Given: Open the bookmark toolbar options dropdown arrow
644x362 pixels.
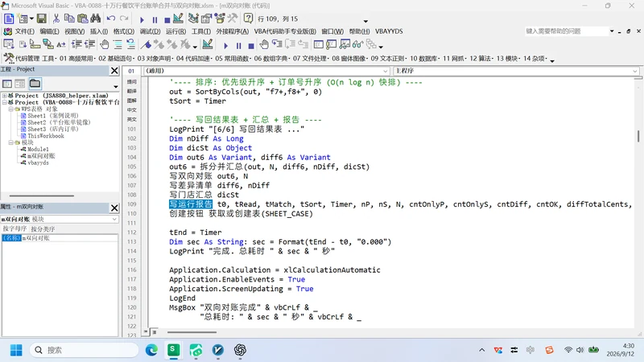Looking at the screenshot, I should click(x=195, y=47).
